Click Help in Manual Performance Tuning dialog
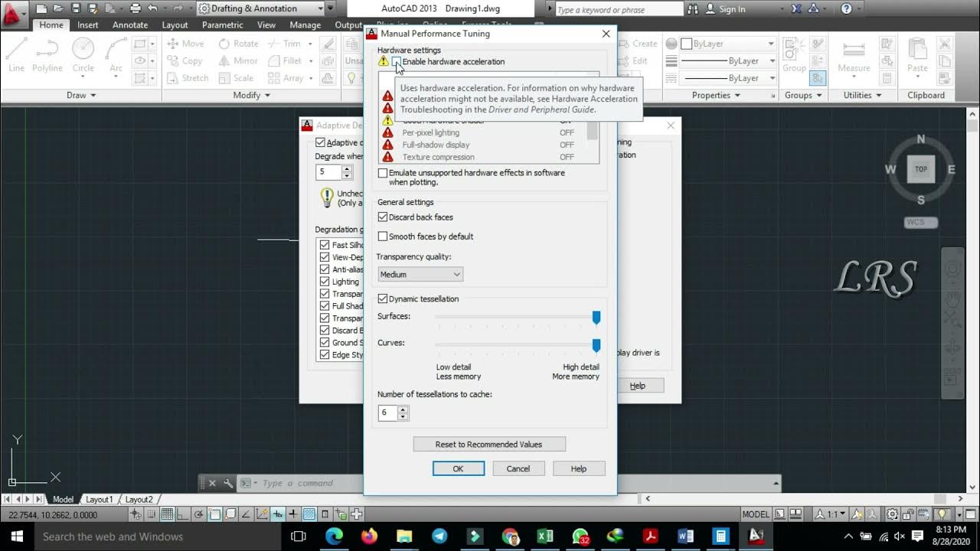 point(579,468)
